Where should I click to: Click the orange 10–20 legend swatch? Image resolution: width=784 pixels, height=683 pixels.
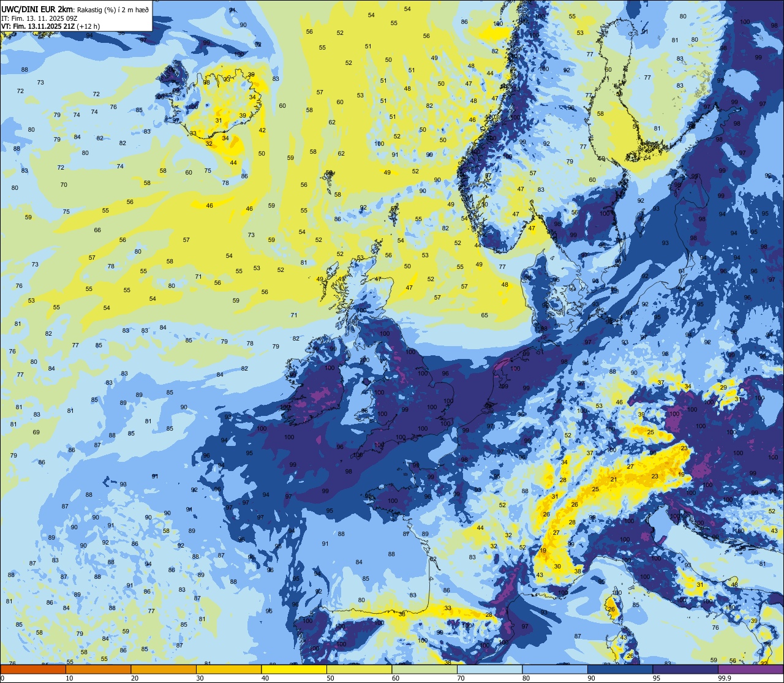98,670
